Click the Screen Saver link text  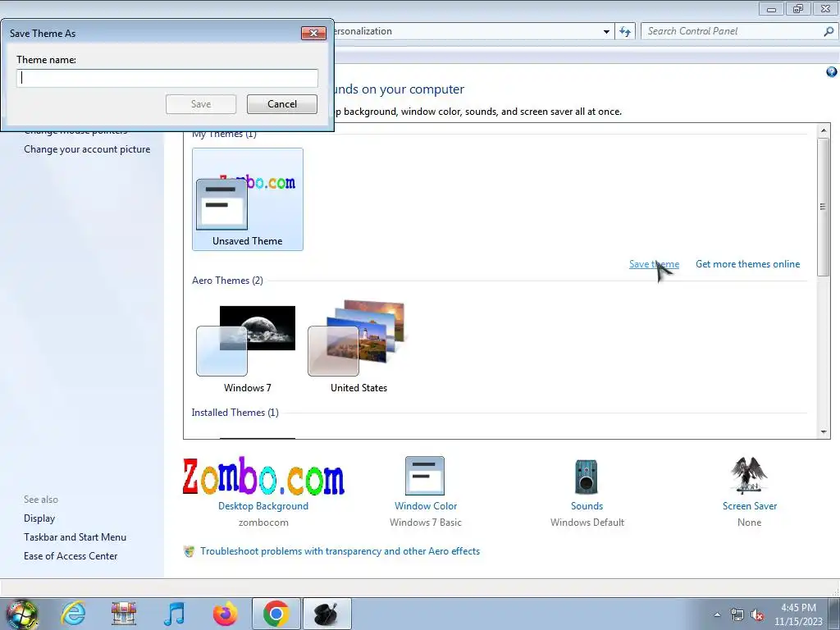pos(750,505)
